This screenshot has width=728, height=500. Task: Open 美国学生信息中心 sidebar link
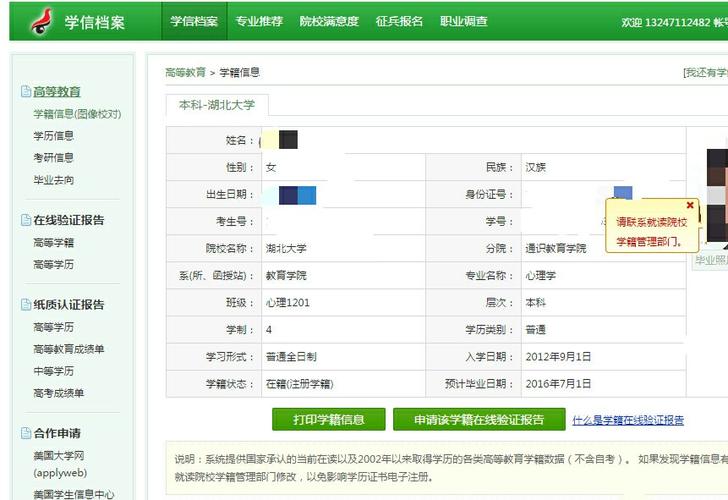[74, 494]
